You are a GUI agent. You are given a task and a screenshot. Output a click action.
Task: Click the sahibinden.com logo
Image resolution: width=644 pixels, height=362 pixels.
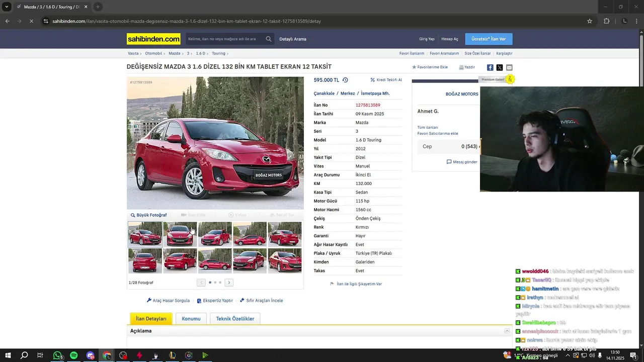pos(153,39)
